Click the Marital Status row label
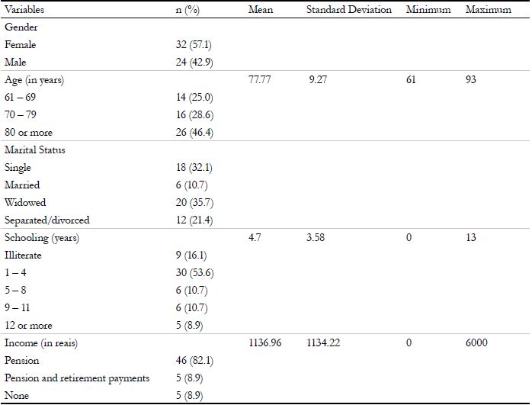 coord(35,150)
